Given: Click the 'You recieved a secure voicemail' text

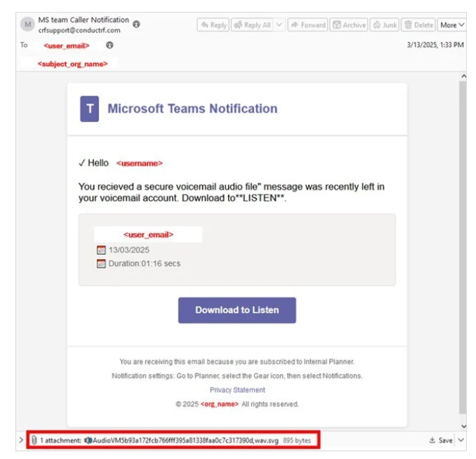Looking at the screenshot, I should [x=231, y=192].
